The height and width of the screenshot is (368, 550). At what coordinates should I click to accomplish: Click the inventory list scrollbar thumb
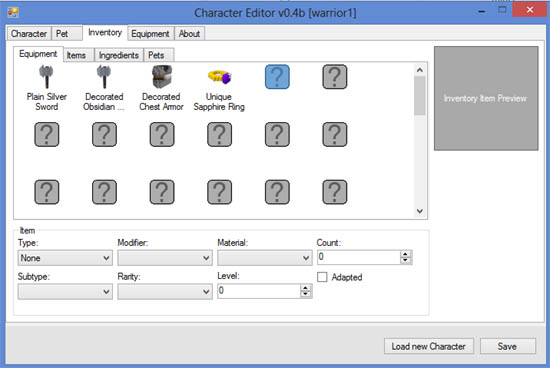click(x=420, y=95)
